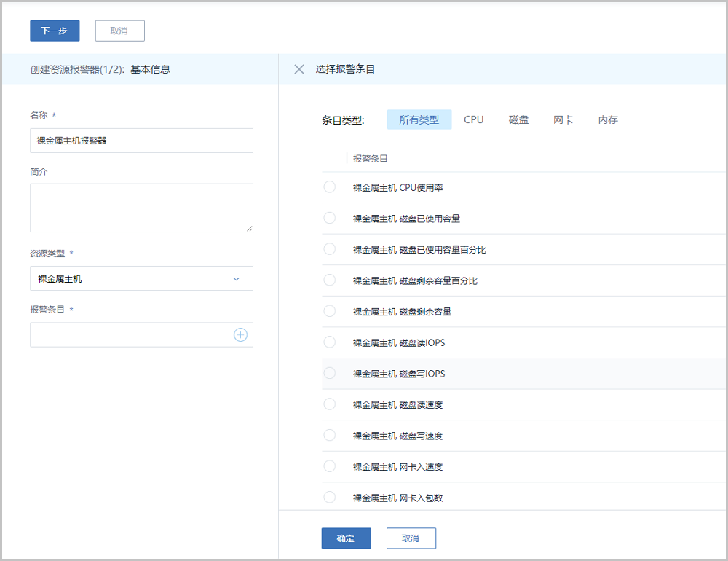Select the 磁盘读速度 radio button
728x561 pixels.
[x=329, y=404]
